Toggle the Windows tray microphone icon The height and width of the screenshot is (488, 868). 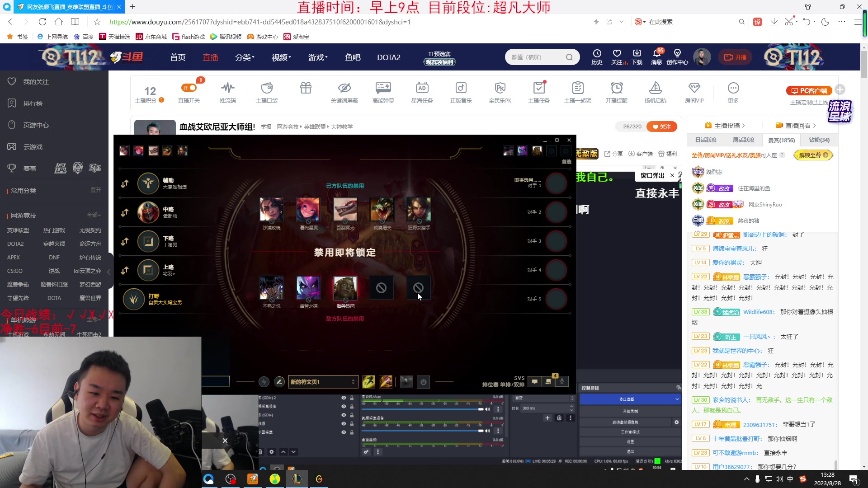pos(757,479)
